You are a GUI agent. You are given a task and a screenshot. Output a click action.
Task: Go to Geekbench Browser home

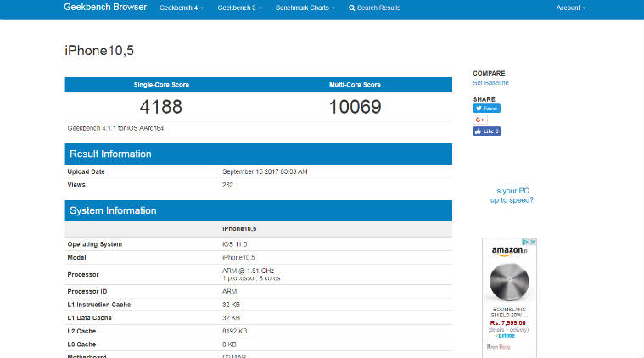click(x=104, y=8)
